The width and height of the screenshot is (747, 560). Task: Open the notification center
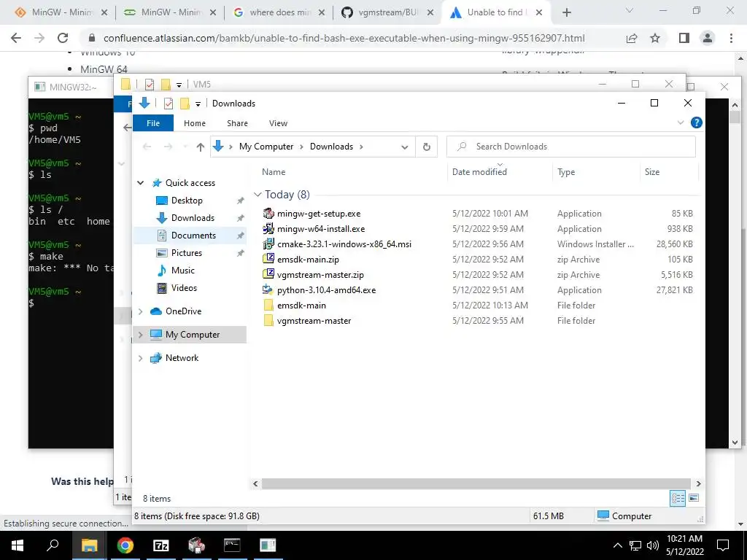pyautogui.click(x=723, y=545)
